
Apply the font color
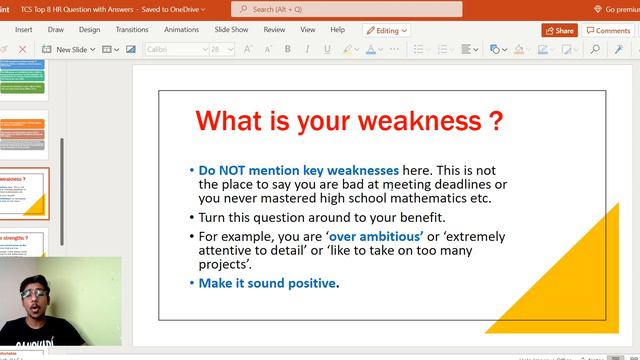point(371,50)
